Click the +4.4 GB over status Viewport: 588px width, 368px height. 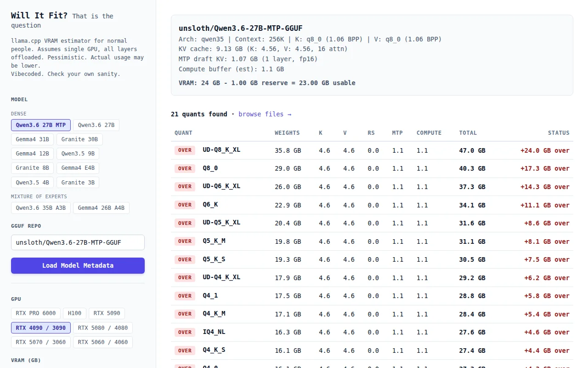547,351
